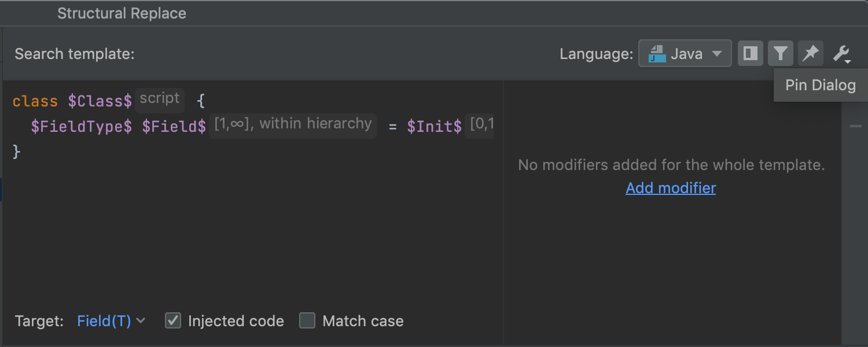The width and height of the screenshot is (868, 347).
Task: Click the Pin Dialog pushpin icon
Action: [810, 54]
